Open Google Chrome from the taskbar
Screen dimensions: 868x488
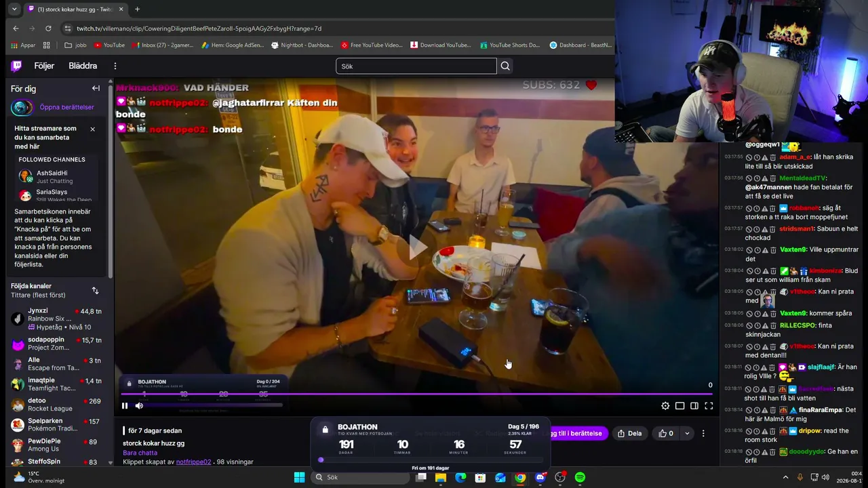520,477
